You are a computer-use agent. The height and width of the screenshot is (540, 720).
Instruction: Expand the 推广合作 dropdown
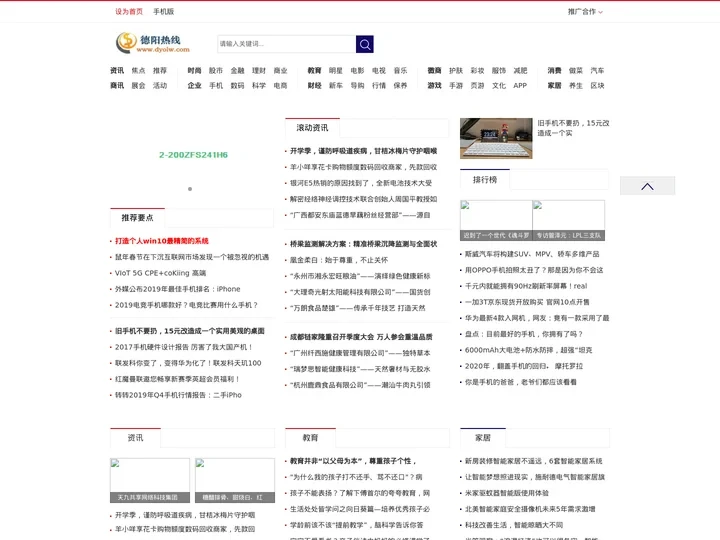tap(585, 11)
